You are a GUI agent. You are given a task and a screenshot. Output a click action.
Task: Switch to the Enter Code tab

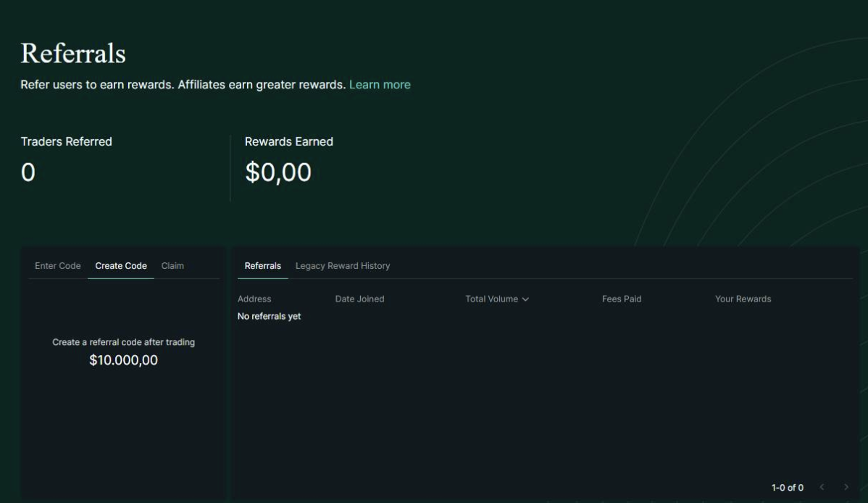pos(58,266)
